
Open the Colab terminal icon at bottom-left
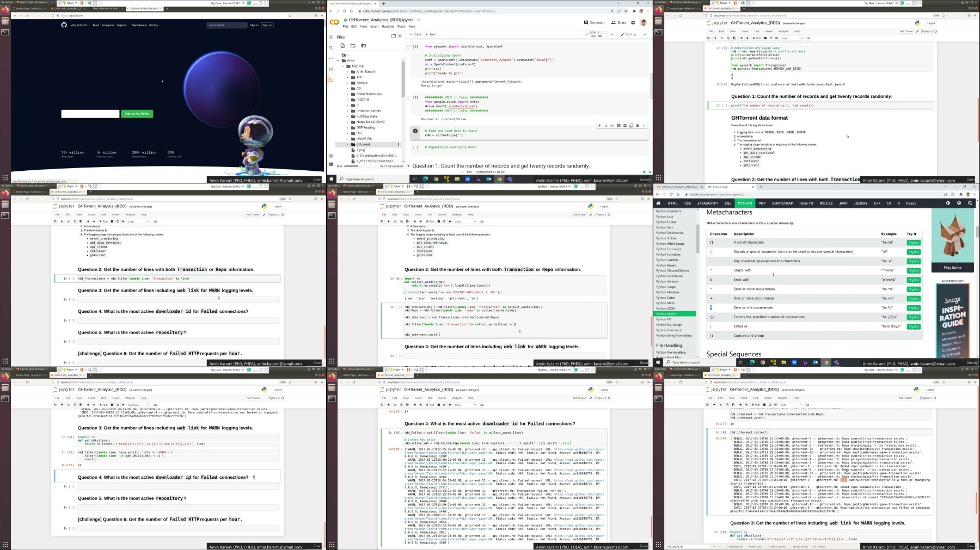(331, 165)
